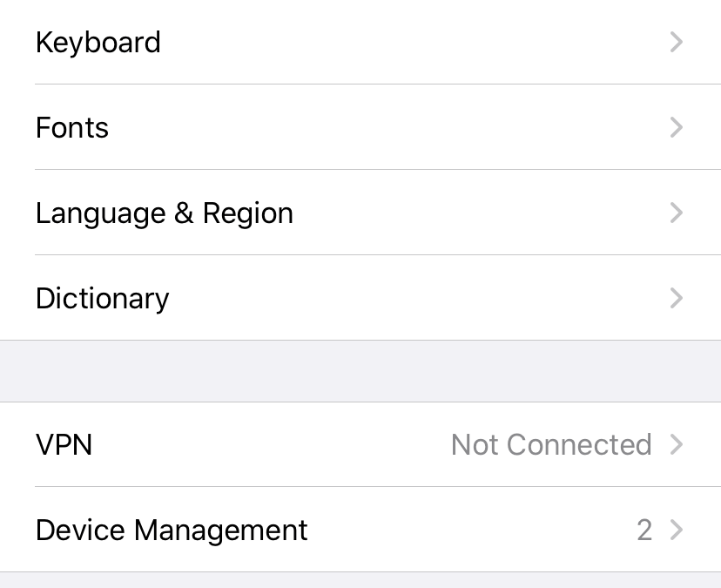Tap the letter D in Dictionary
This screenshot has height=588, width=721.
[x=45, y=299]
